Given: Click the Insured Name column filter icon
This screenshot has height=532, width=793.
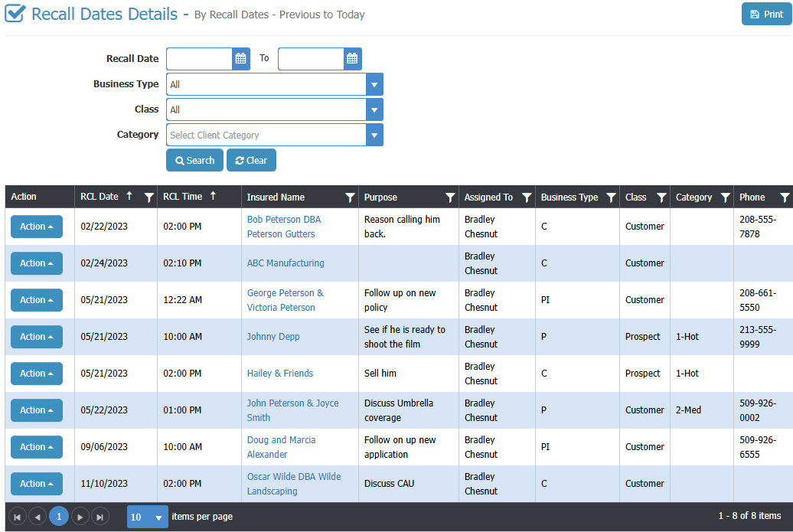Looking at the screenshot, I should pyautogui.click(x=350, y=197).
